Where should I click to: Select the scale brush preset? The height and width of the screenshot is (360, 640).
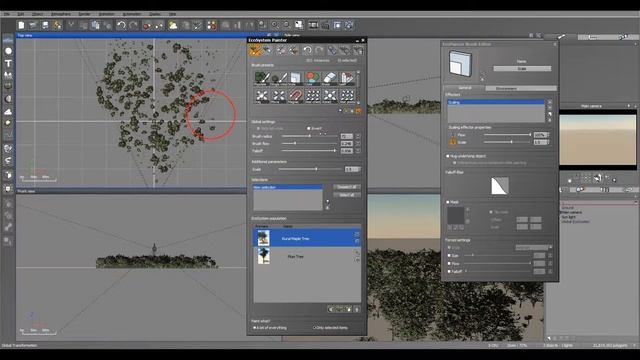[x=296, y=78]
